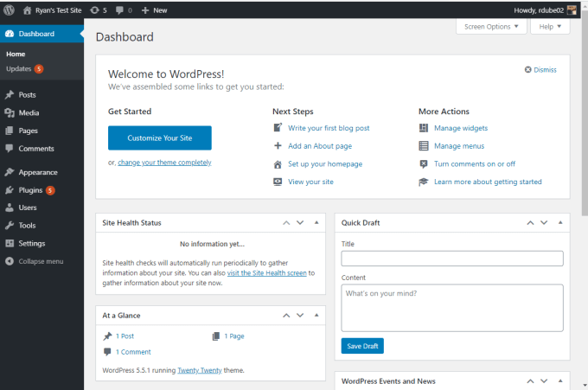Click the Appearance paintbrush icon
Screen dimensions: 588x390
tap(10, 172)
